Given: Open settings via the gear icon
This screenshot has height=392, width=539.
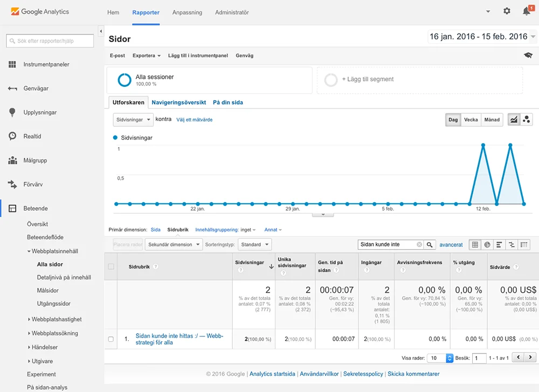Looking at the screenshot, I should (x=507, y=11).
